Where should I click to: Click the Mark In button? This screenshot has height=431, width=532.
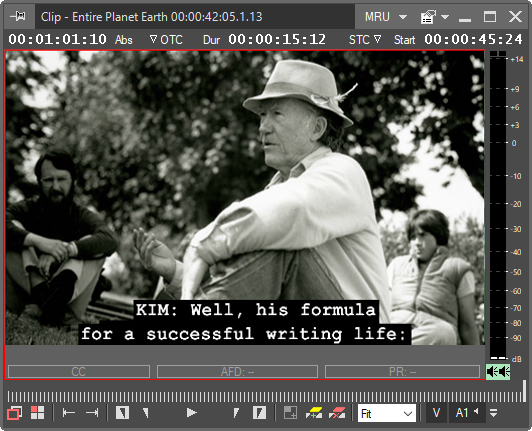pos(122,413)
